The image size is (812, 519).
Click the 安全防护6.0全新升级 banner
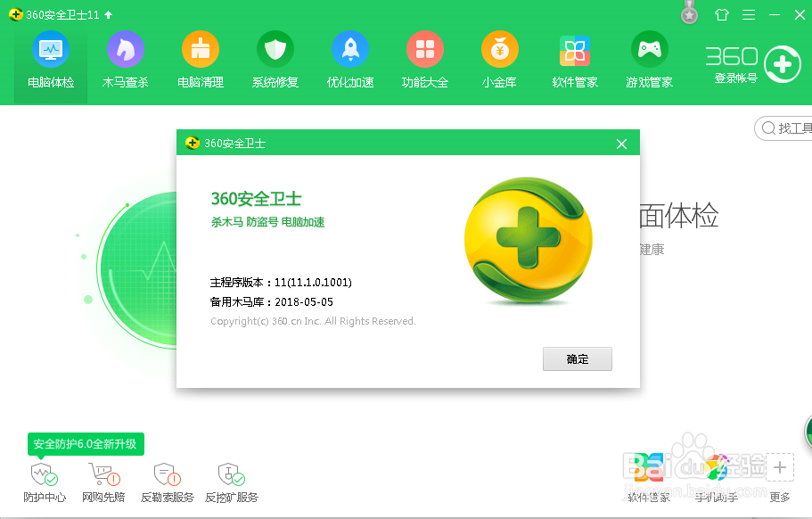pos(86,444)
